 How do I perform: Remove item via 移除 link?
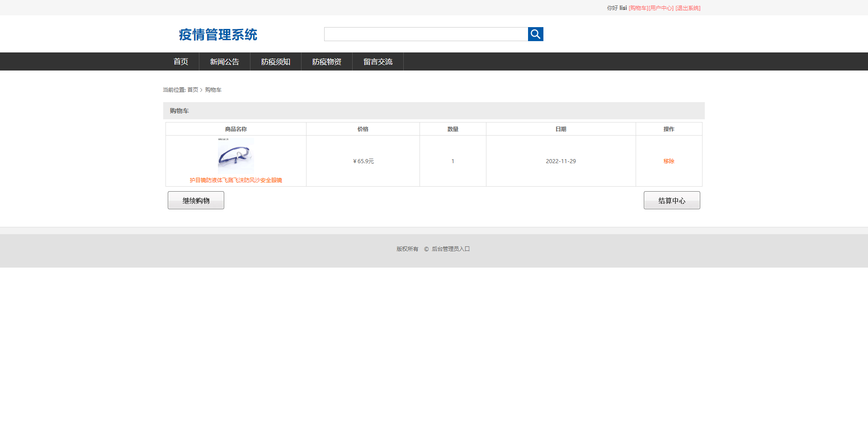pyautogui.click(x=669, y=161)
